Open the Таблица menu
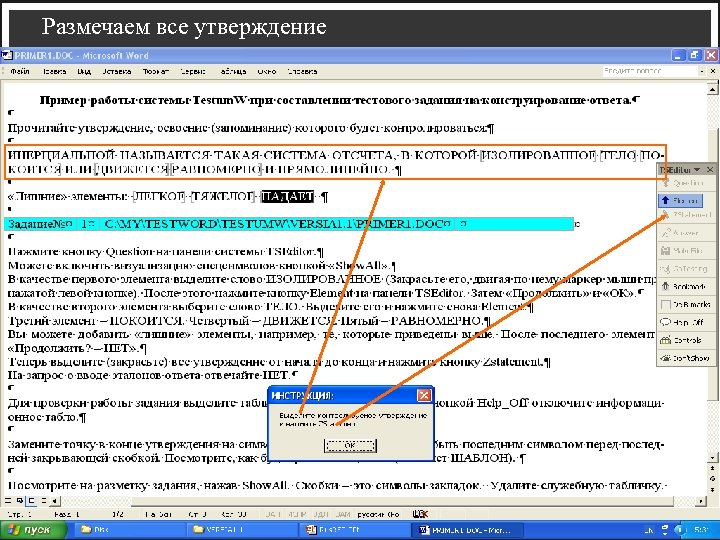Screen dimensions: 720x540 (x=233, y=72)
